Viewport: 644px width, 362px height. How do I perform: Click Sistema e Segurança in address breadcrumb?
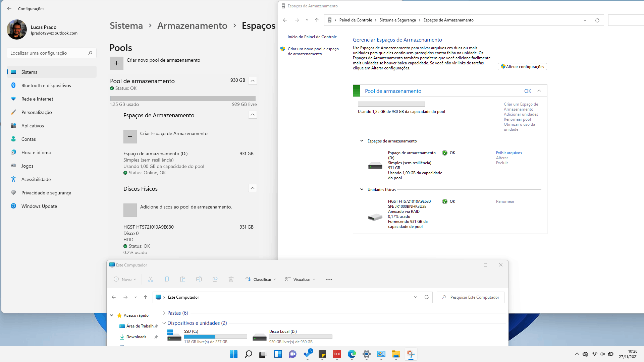397,20
